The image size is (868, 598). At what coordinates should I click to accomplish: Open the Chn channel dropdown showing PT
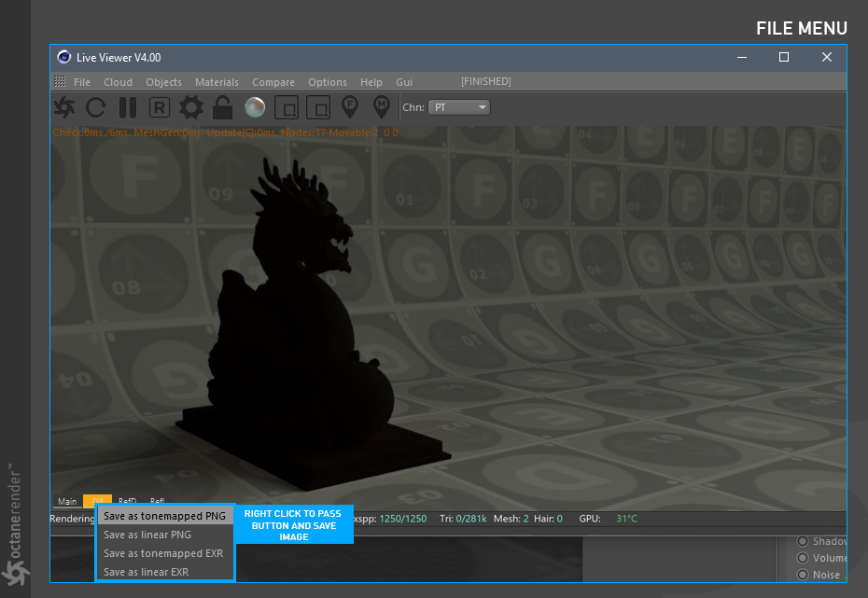459,107
